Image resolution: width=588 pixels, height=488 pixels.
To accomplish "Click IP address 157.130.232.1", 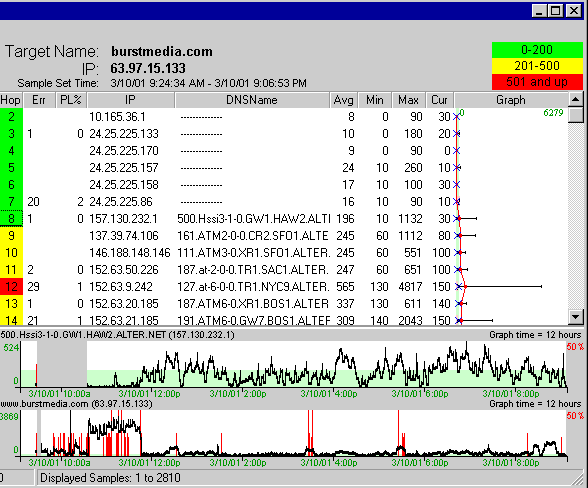I will point(123,219).
